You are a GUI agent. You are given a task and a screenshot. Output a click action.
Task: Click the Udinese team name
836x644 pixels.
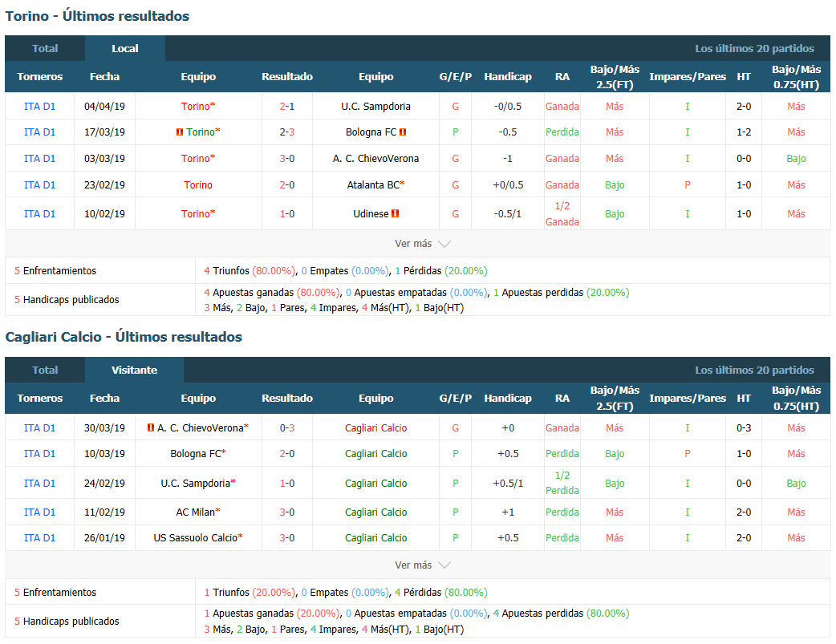tap(371, 214)
